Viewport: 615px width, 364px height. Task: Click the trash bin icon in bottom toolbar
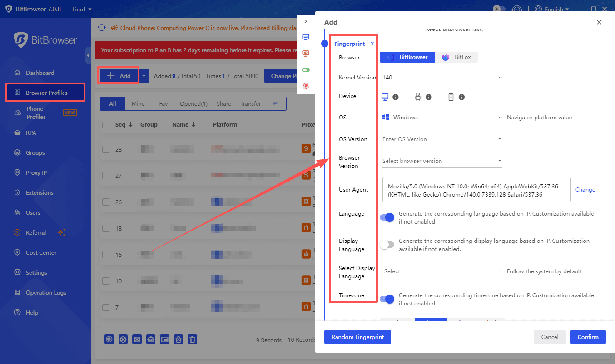(193, 339)
